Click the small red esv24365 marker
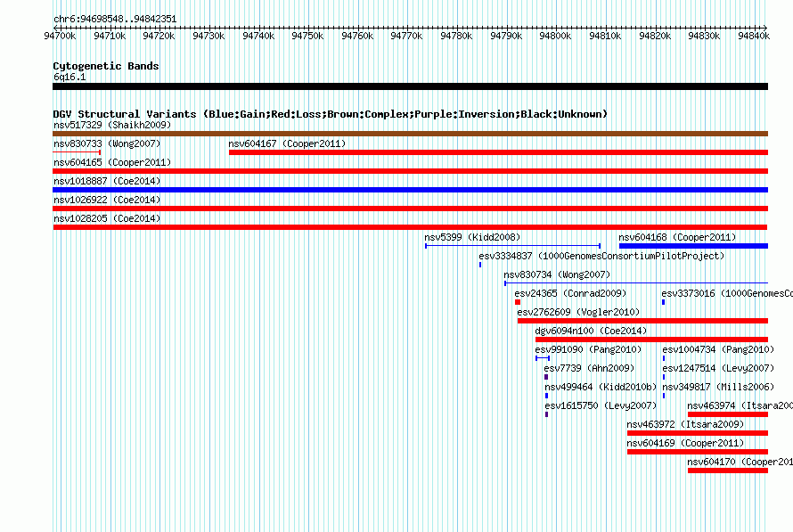The width and height of the screenshot is (793, 532). coord(518,302)
